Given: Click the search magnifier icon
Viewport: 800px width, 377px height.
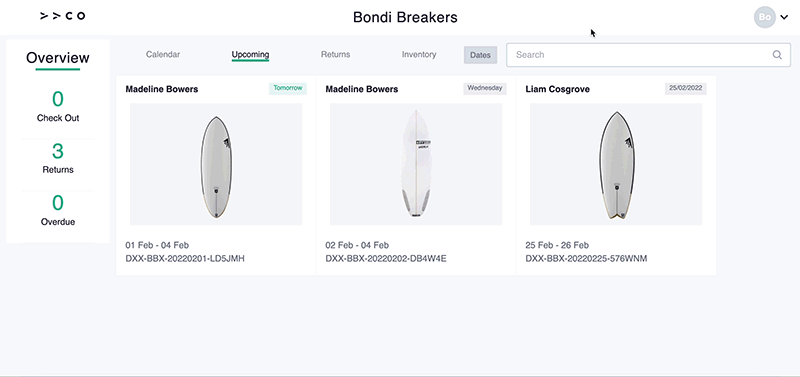Looking at the screenshot, I should tap(777, 55).
